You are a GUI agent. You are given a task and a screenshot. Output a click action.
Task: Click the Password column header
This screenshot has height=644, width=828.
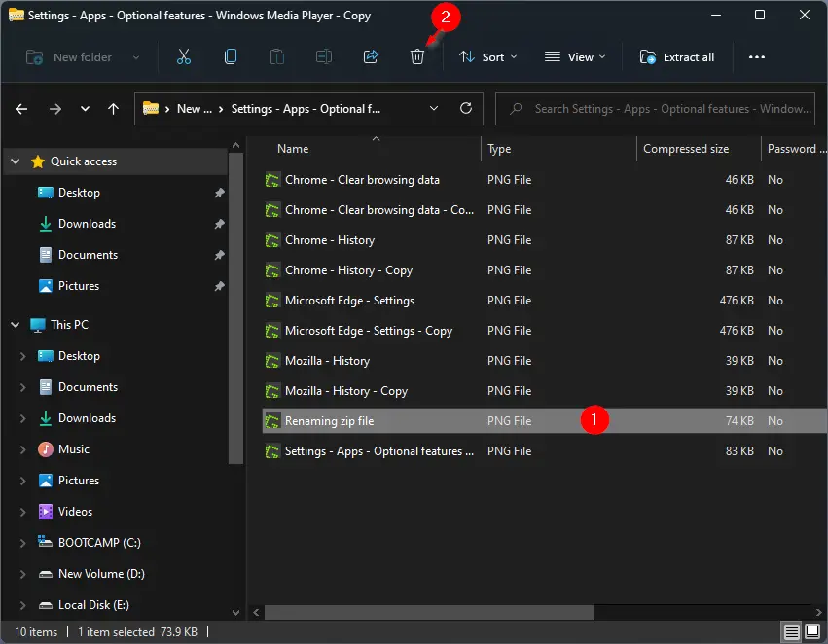point(796,149)
